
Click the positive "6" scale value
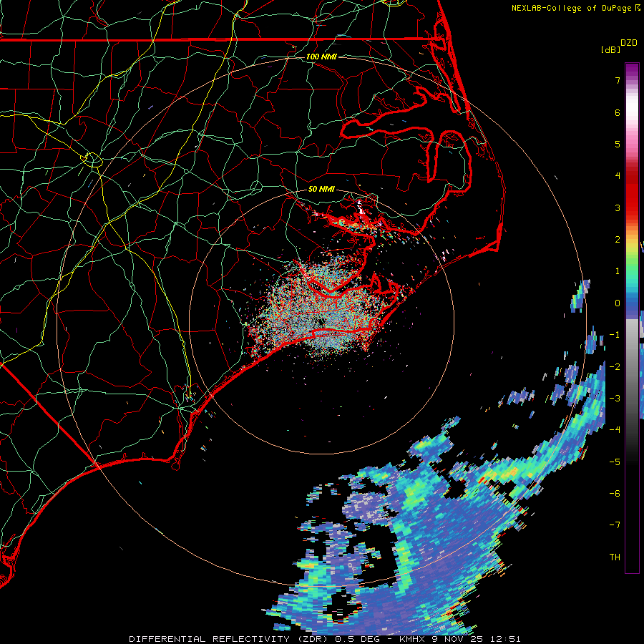point(618,112)
